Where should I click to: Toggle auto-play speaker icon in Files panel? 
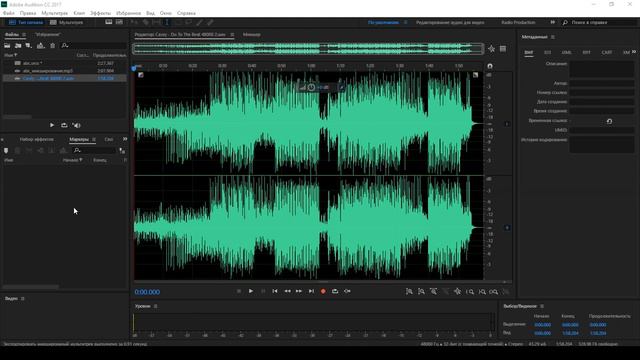(77, 125)
